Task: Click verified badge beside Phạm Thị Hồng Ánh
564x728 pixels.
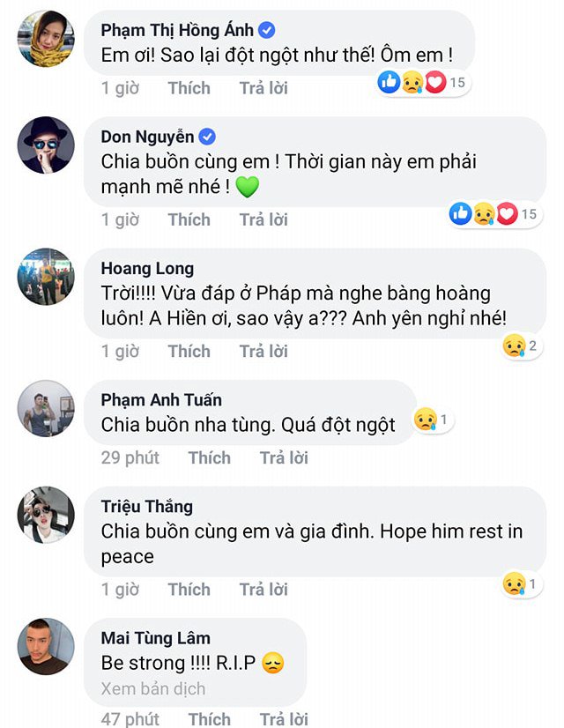Action: click(266, 30)
